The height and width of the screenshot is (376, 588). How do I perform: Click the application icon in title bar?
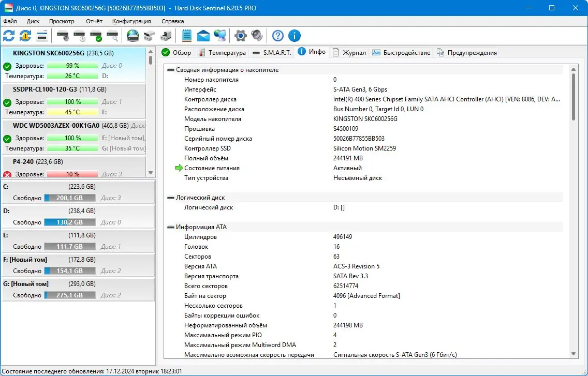pyautogui.click(x=8, y=8)
